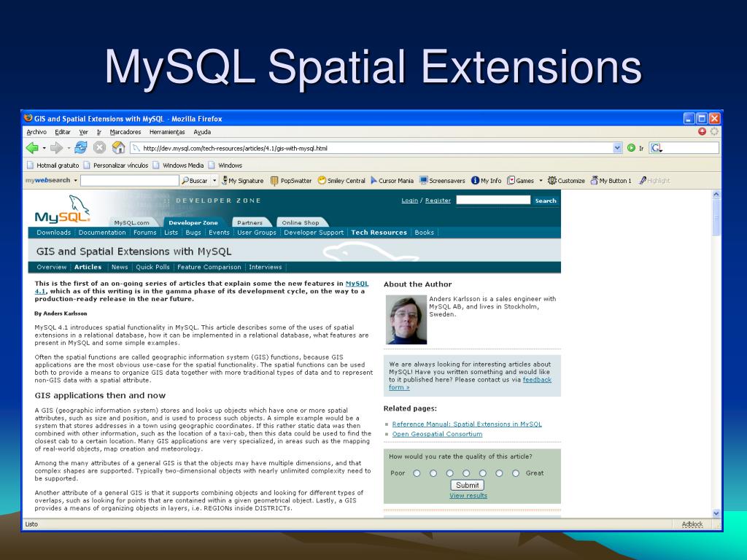
Task: Open the Home page icon
Action: coord(118,147)
